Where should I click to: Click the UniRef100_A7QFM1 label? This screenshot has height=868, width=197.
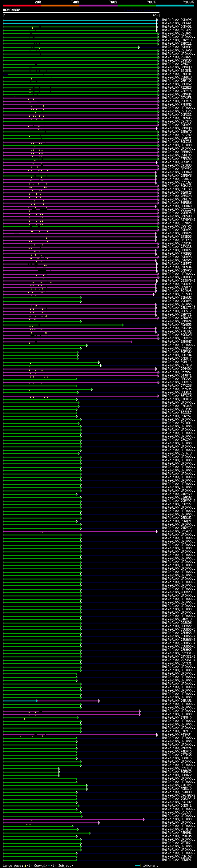pos(177,74)
